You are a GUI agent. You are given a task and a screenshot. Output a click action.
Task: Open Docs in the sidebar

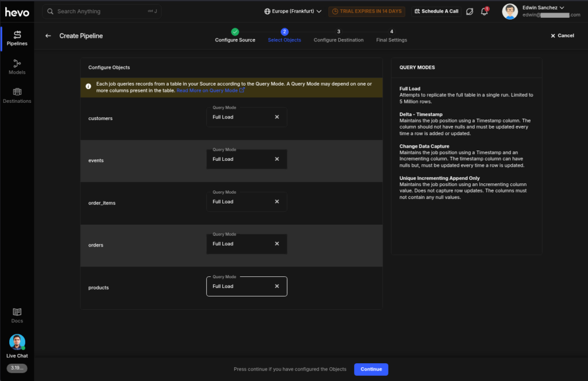point(17,315)
